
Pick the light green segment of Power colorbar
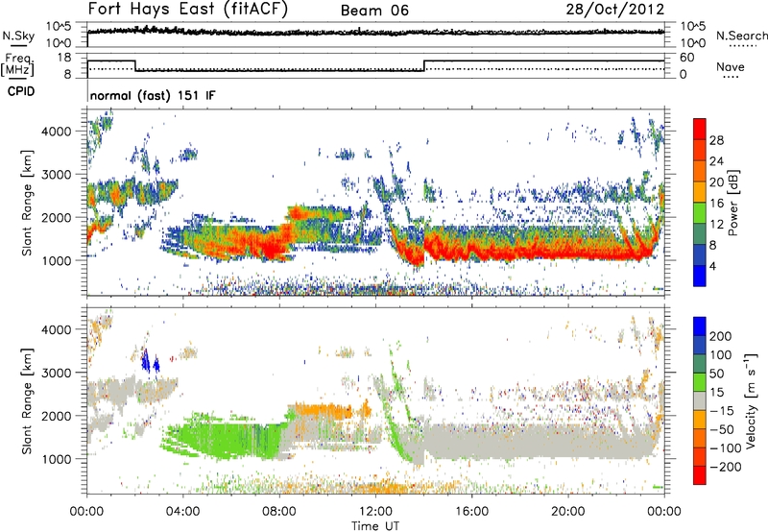coord(700,212)
